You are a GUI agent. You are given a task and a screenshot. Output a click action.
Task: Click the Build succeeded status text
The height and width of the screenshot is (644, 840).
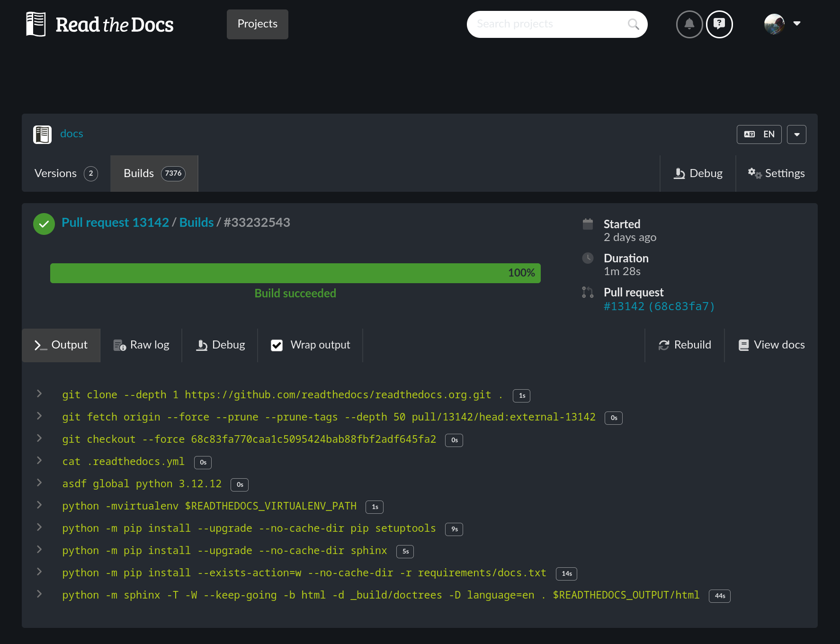coord(295,294)
